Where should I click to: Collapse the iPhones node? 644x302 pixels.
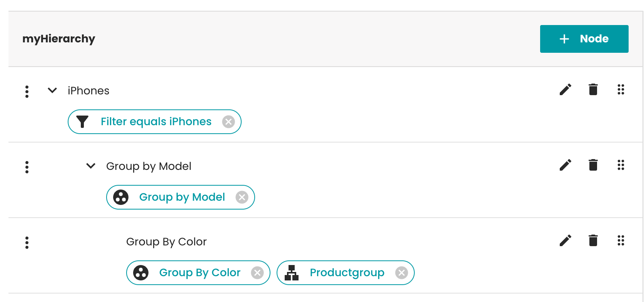point(52,91)
